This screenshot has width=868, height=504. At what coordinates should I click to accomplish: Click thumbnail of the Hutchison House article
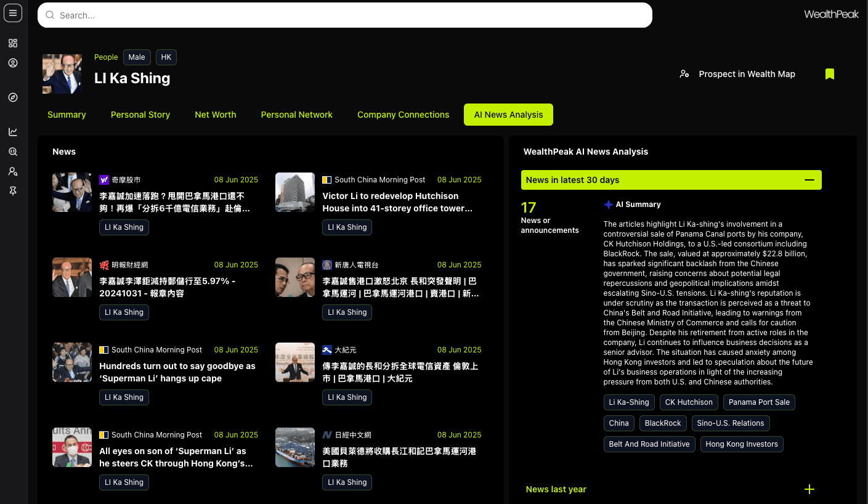tap(295, 192)
